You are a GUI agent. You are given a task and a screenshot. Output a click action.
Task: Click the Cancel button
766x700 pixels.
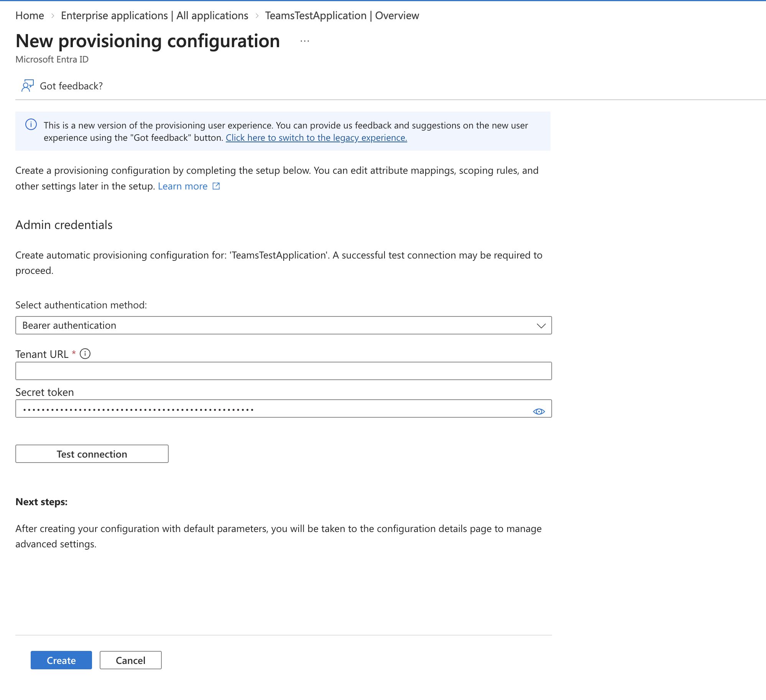tap(131, 660)
